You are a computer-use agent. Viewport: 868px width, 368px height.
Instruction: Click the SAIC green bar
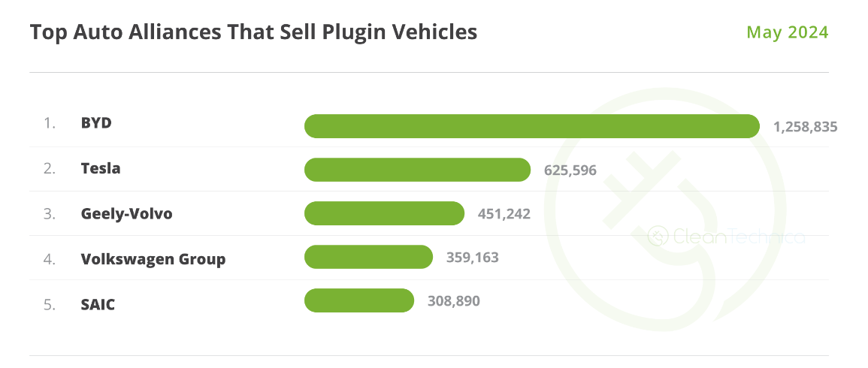(359, 300)
